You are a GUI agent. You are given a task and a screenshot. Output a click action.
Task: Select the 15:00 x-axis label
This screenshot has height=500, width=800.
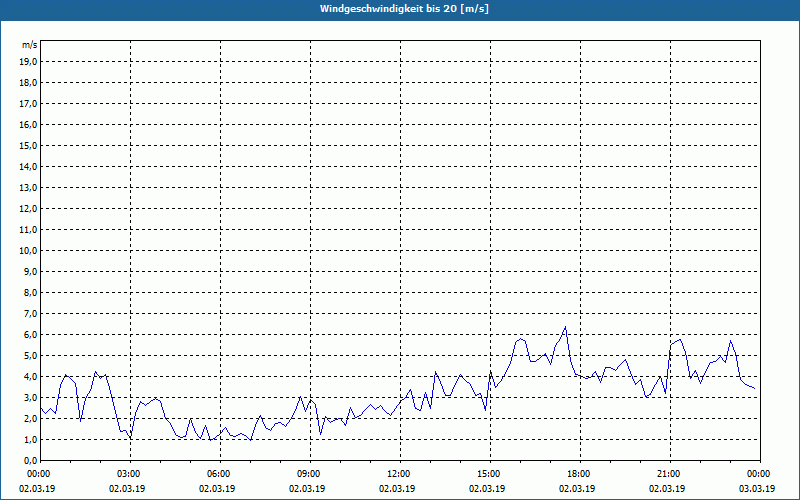(x=488, y=473)
